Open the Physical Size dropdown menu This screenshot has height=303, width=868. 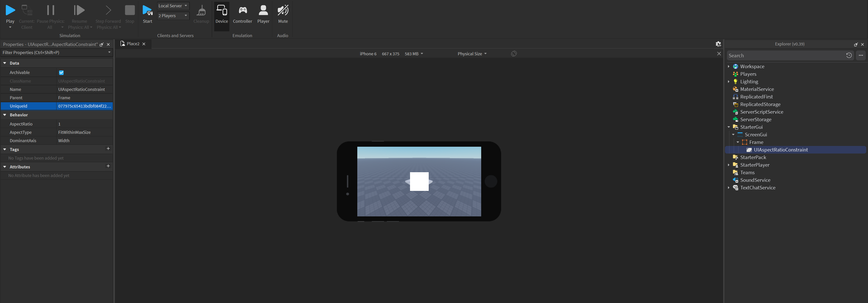[x=471, y=54]
